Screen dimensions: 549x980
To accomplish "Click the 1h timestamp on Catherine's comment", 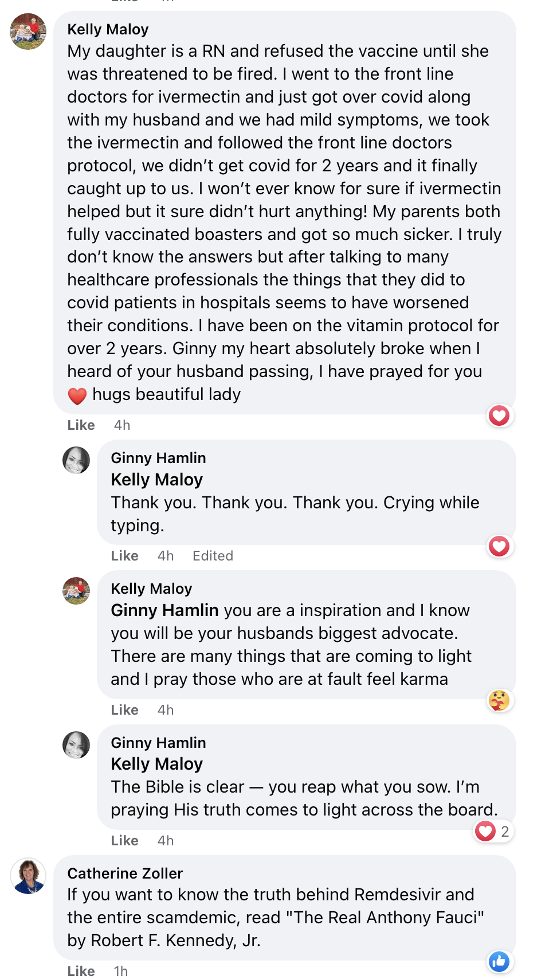I will pyautogui.click(x=120, y=971).
